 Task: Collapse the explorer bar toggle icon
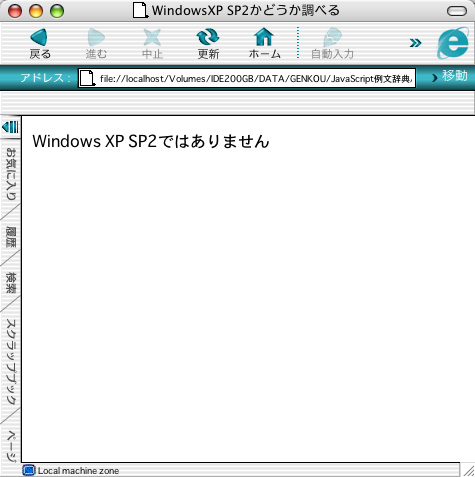[10, 127]
